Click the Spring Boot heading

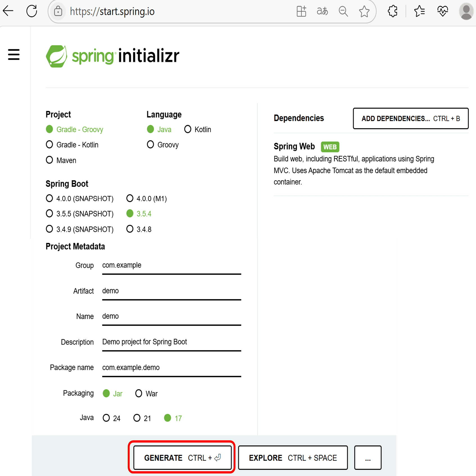[x=67, y=184]
